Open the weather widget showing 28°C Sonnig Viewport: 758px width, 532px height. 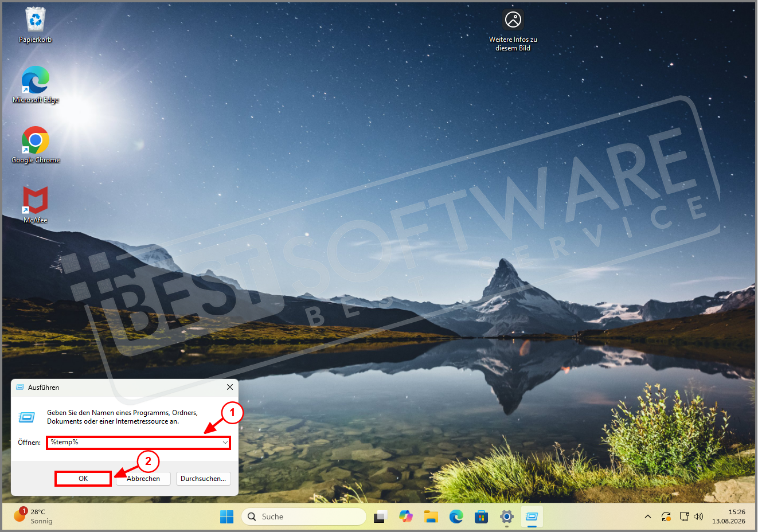pos(33,517)
